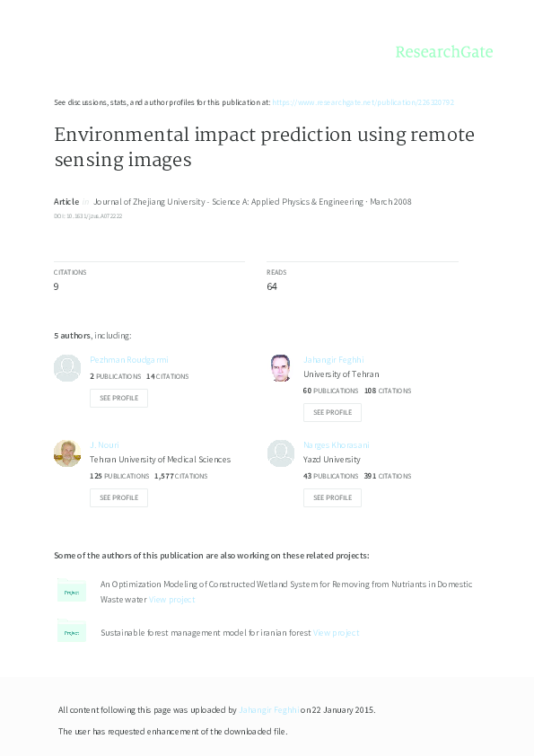
Task: Open Jahangir Feghhi's profile photo
Action: coord(281,368)
